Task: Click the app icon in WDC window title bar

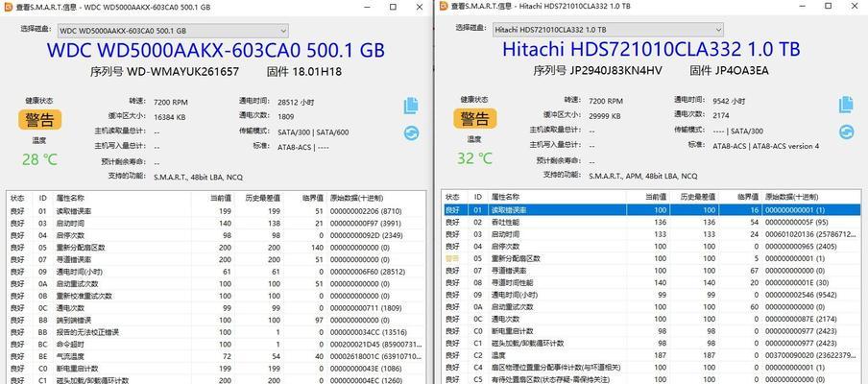Action: click(x=9, y=7)
